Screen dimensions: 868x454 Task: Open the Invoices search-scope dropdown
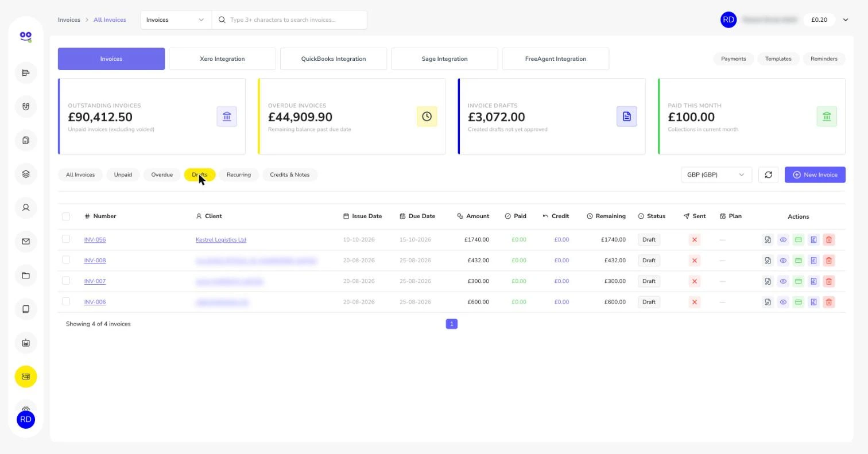click(176, 20)
